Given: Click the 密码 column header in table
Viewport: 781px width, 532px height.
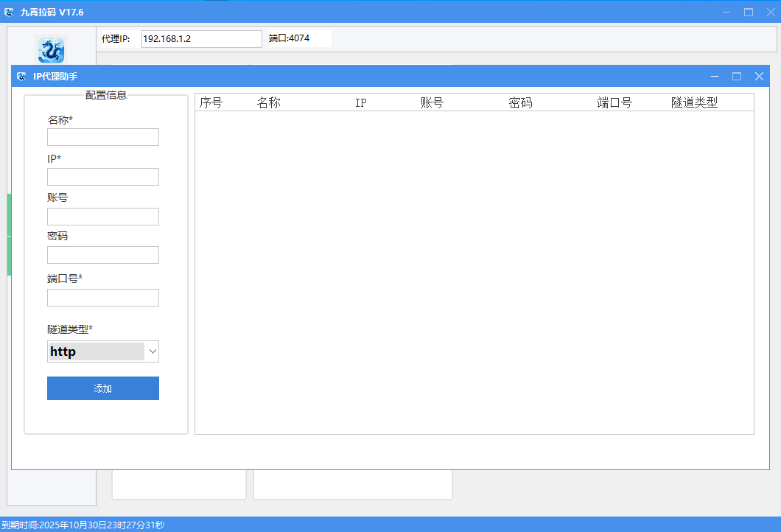Looking at the screenshot, I should 520,103.
